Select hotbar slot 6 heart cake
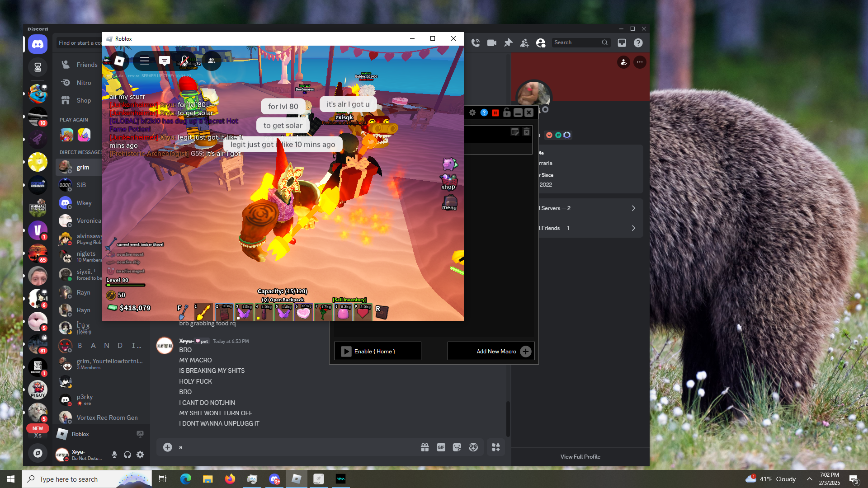 click(x=303, y=312)
